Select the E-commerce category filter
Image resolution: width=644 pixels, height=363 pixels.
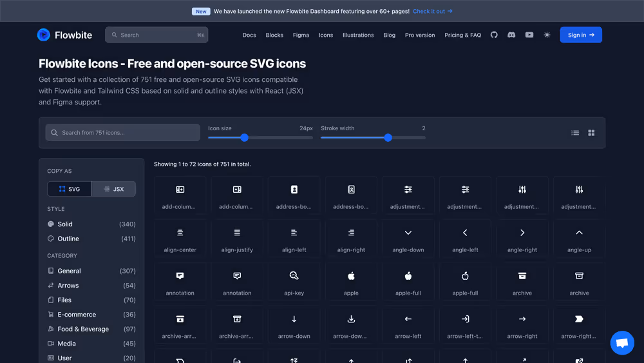coord(77,315)
